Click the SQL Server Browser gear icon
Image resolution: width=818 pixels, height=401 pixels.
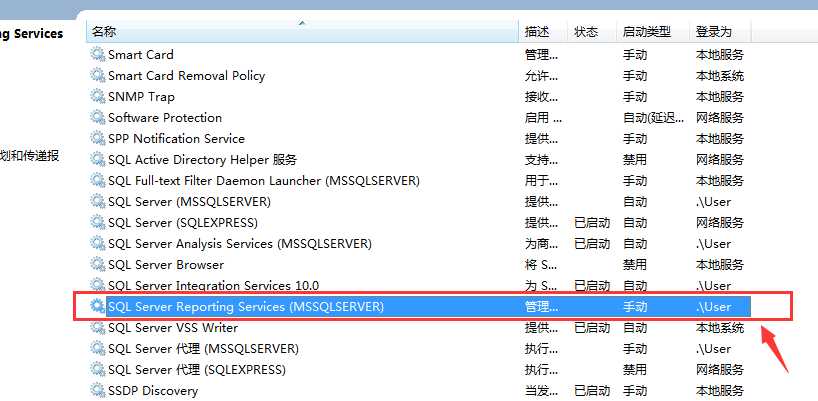98,264
